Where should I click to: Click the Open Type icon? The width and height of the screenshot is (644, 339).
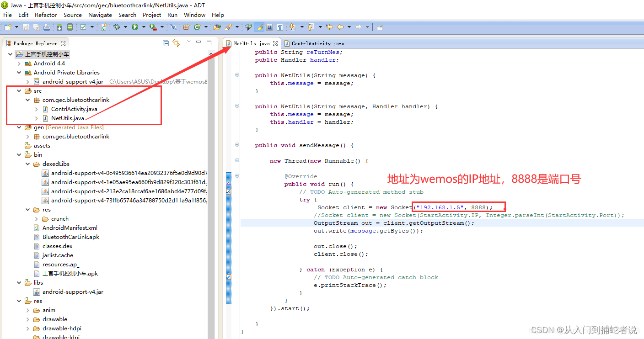217,27
